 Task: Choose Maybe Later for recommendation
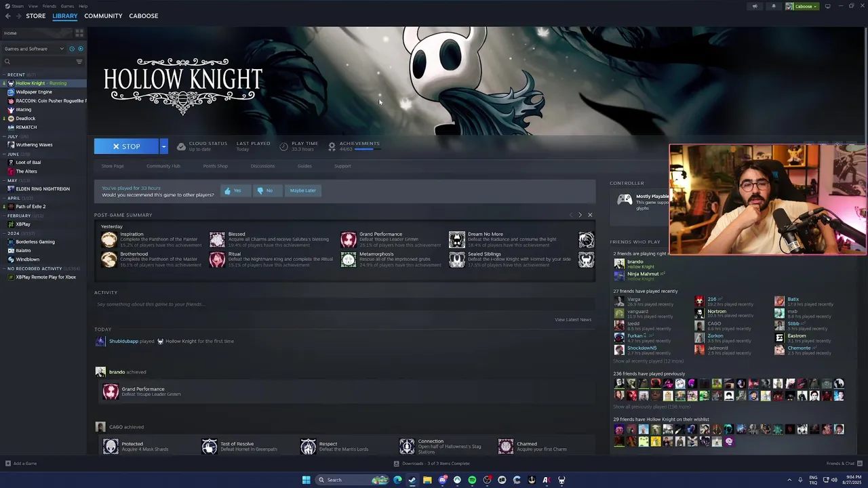pos(302,190)
